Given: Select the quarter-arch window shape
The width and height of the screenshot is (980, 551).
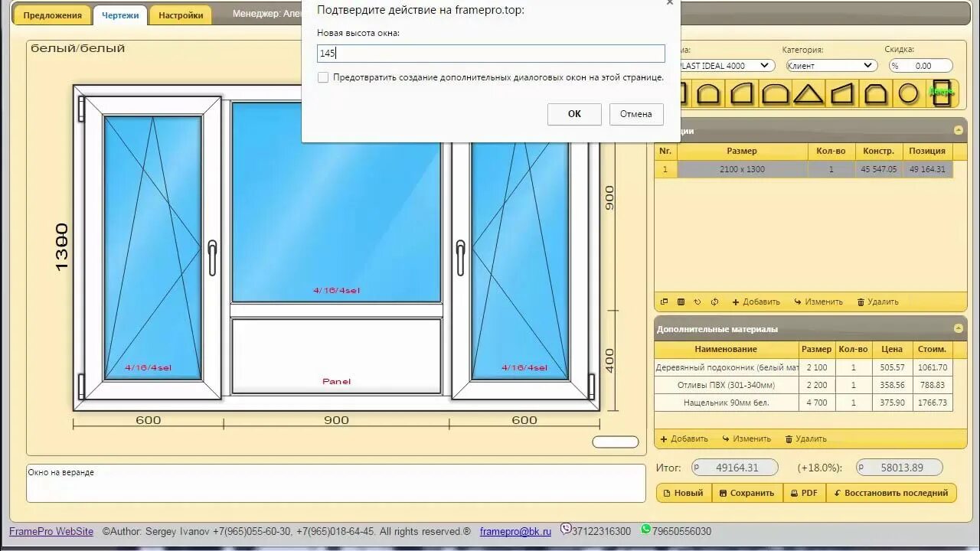Looking at the screenshot, I should pyautogui.click(x=741, y=94).
